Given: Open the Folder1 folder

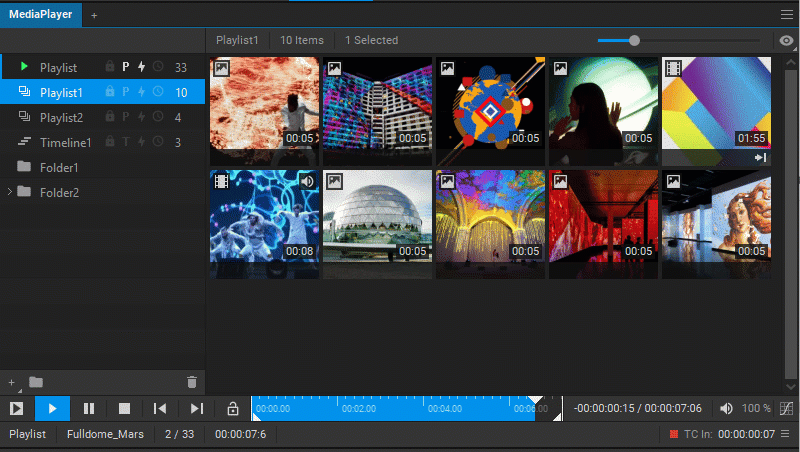Looking at the screenshot, I should 103,167.
